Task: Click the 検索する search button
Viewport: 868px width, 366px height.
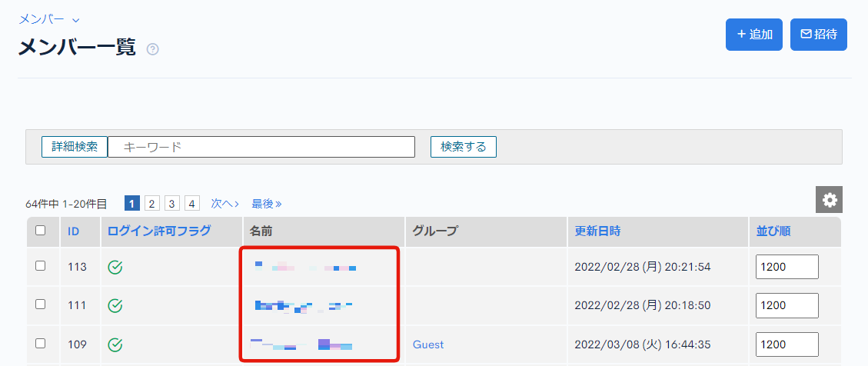Action: pos(464,147)
